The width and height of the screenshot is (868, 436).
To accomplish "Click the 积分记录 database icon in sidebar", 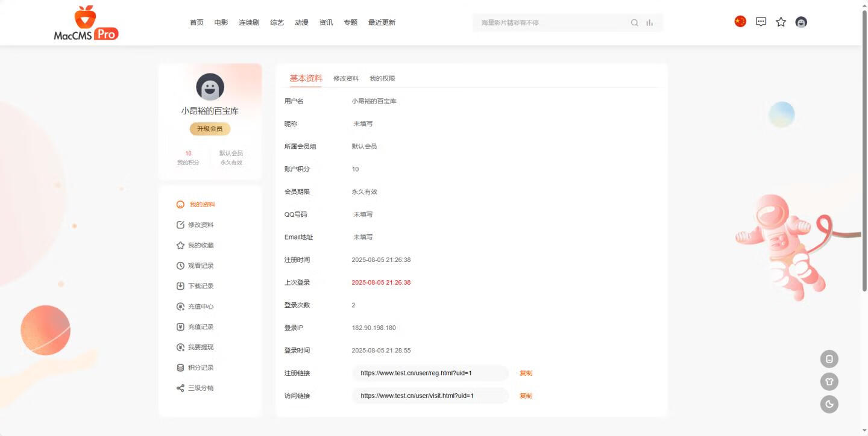I will click(x=180, y=368).
